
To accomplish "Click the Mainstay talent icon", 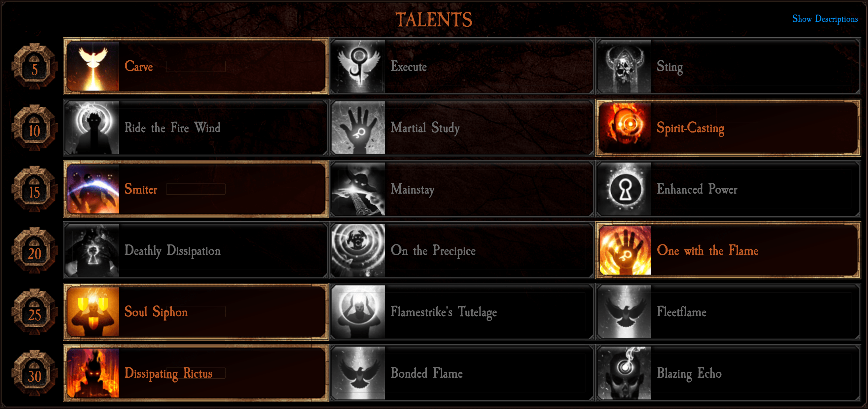I will [358, 189].
